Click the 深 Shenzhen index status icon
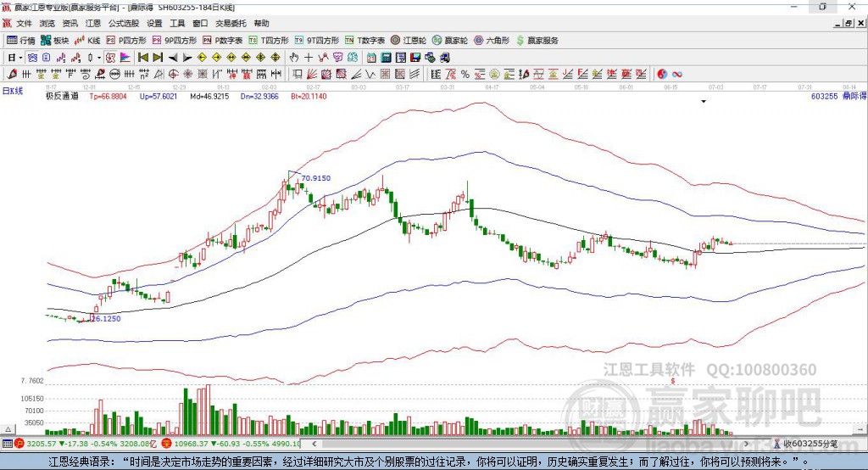 tap(169, 444)
